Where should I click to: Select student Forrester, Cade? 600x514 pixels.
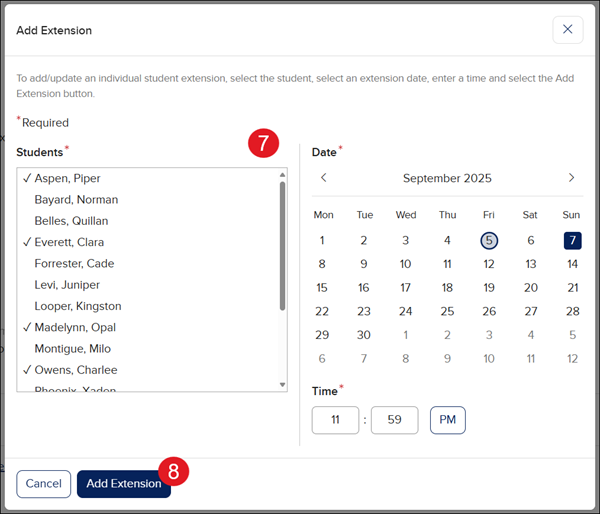point(74,264)
